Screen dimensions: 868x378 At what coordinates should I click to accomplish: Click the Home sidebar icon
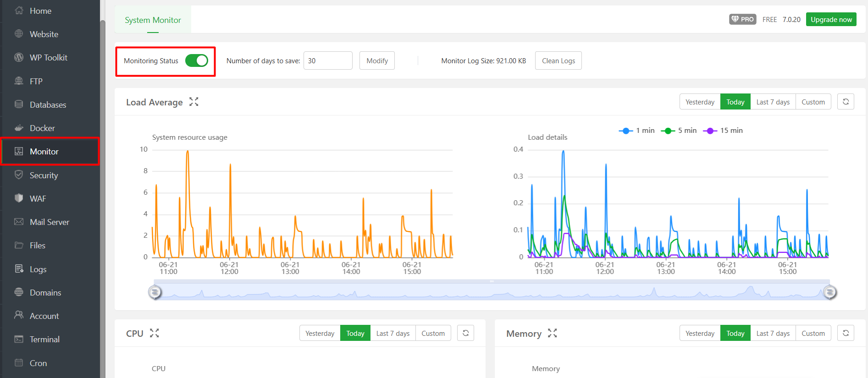pos(19,11)
